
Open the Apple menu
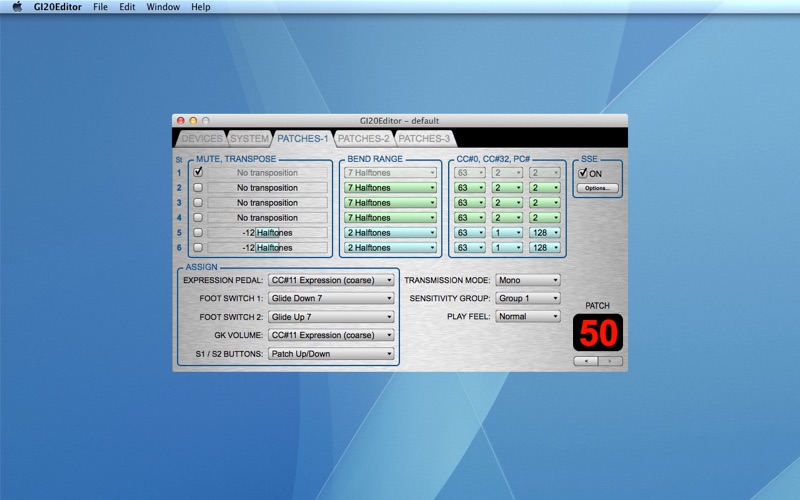click(17, 7)
